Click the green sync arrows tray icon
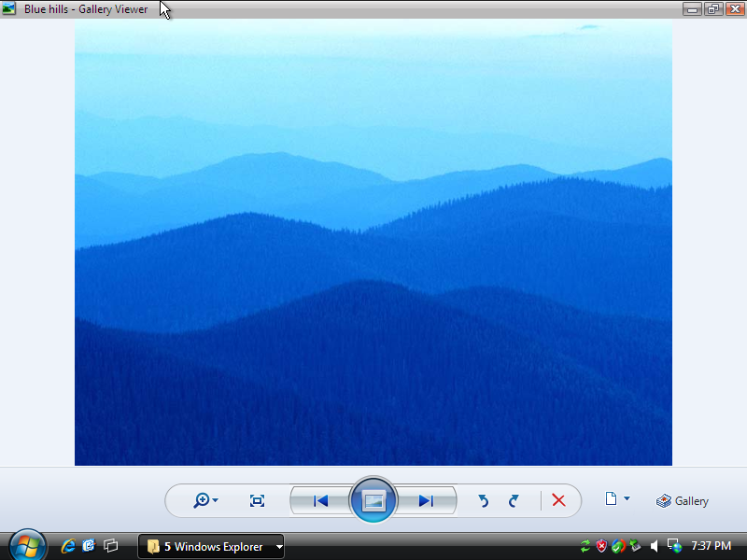The image size is (747, 560). (x=585, y=546)
